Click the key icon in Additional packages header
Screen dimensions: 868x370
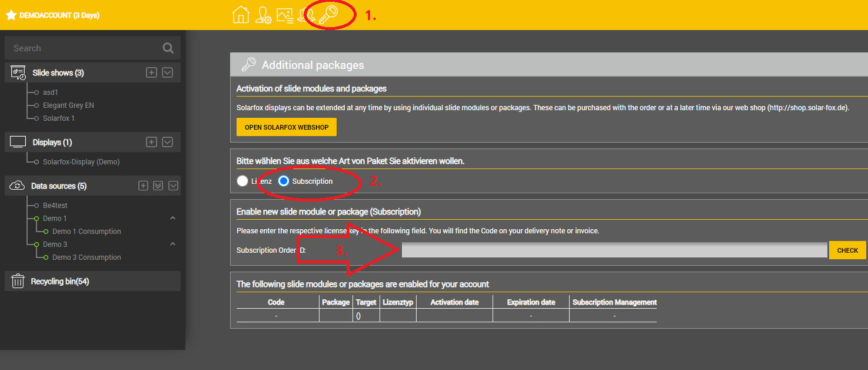[248, 65]
